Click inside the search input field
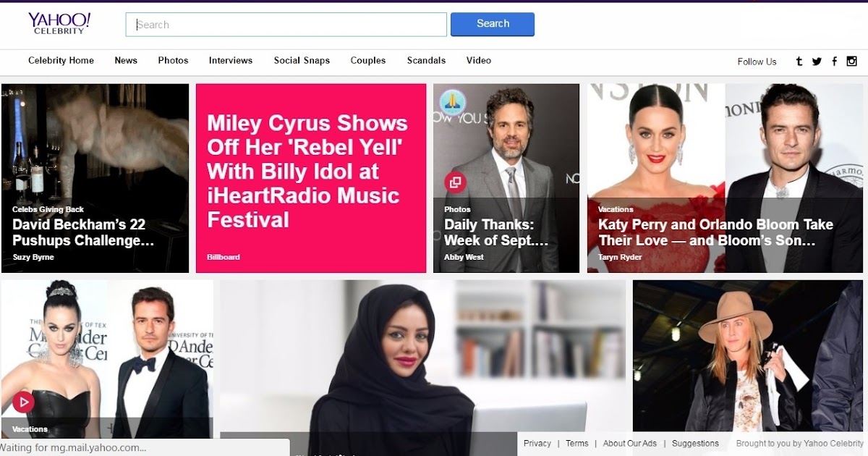The image size is (868, 456). 286,24
